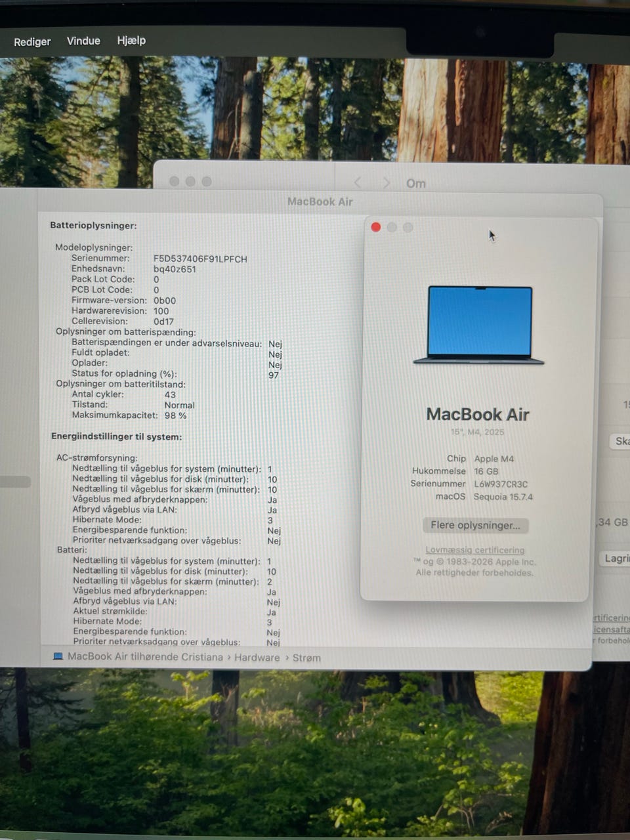
Task: Click the Flere oplysninger button
Action: point(475,525)
